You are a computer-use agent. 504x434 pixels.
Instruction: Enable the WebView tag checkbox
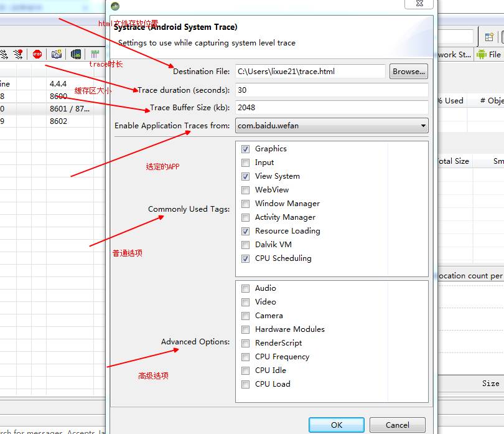tap(245, 190)
